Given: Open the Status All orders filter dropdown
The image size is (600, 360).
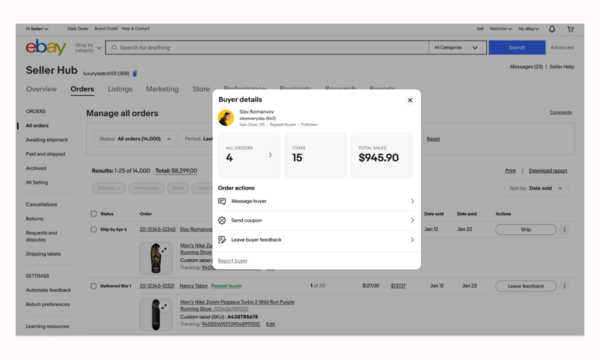Looking at the screenshot, I should click(x=135, y=139).
